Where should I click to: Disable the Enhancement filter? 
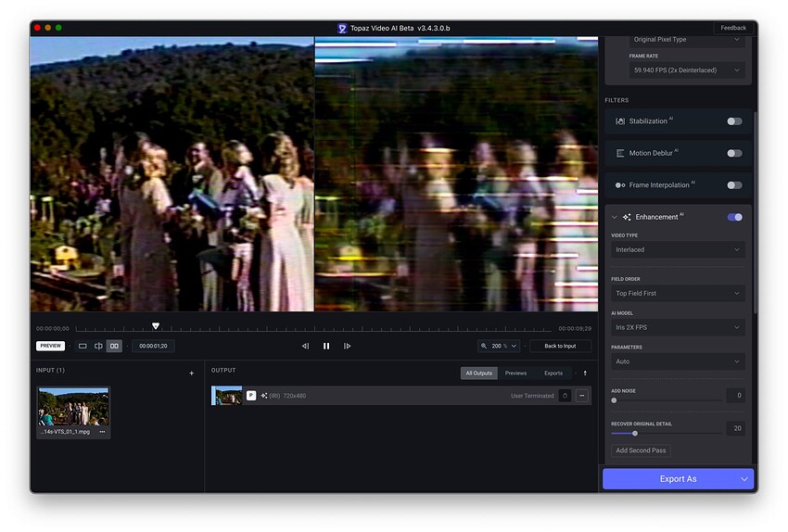click(x=734, y=217)
